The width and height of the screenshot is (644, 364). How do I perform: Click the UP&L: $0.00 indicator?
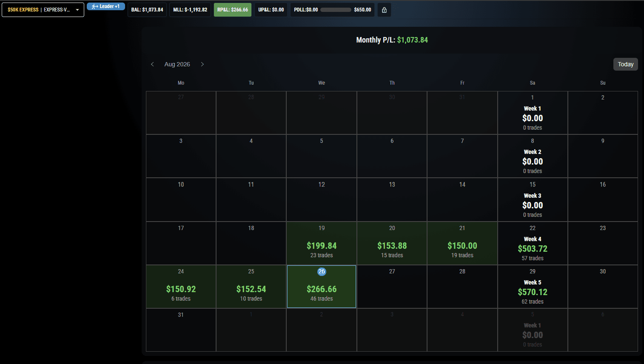click(271, 10)
